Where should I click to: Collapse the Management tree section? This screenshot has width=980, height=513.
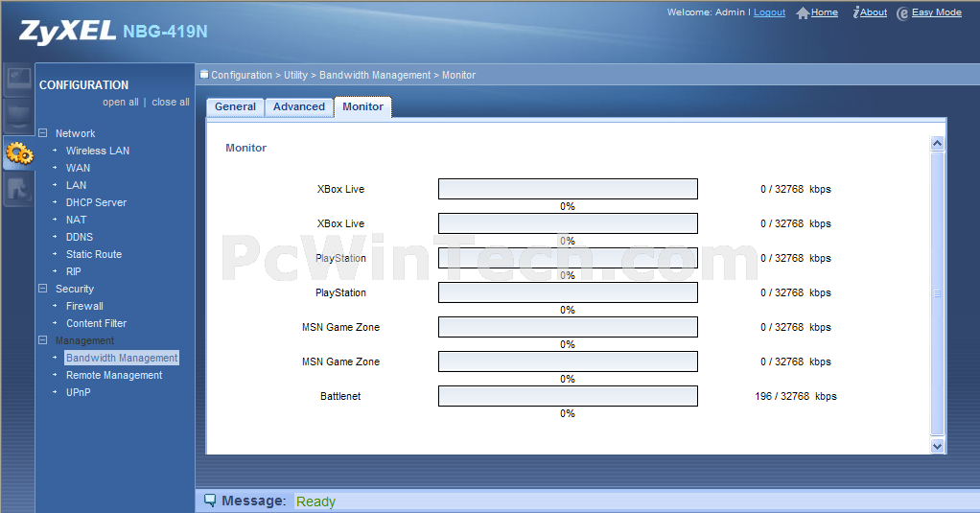[43, 340]
